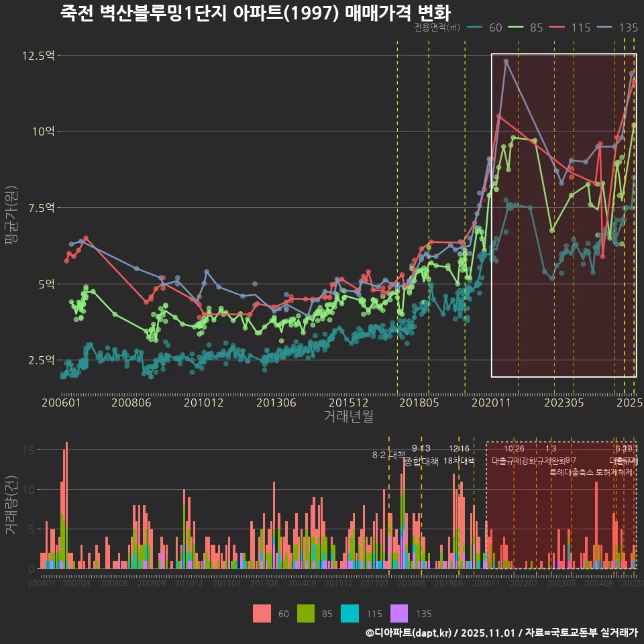The height and width of the screenshot is (644, 644).
Task: Click the 115 line legend marker at top
Action: pos(558,28)
